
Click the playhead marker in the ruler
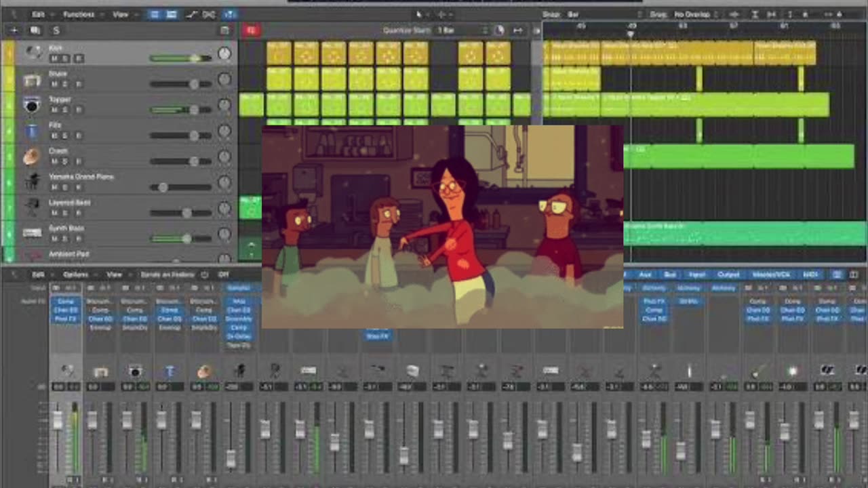631,33
